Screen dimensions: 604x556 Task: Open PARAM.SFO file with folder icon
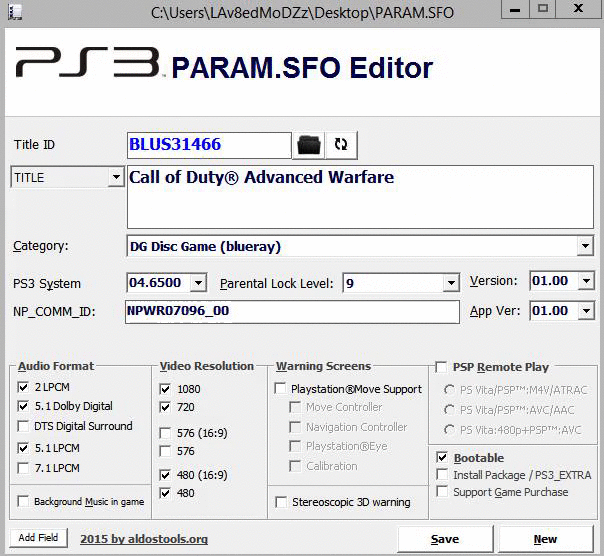tap(309, 145)
